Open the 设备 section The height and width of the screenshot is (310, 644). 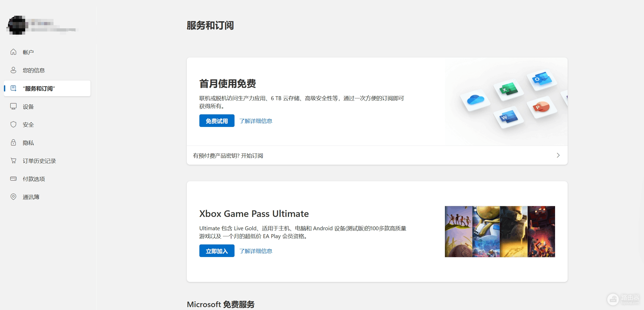click(47, 106)
